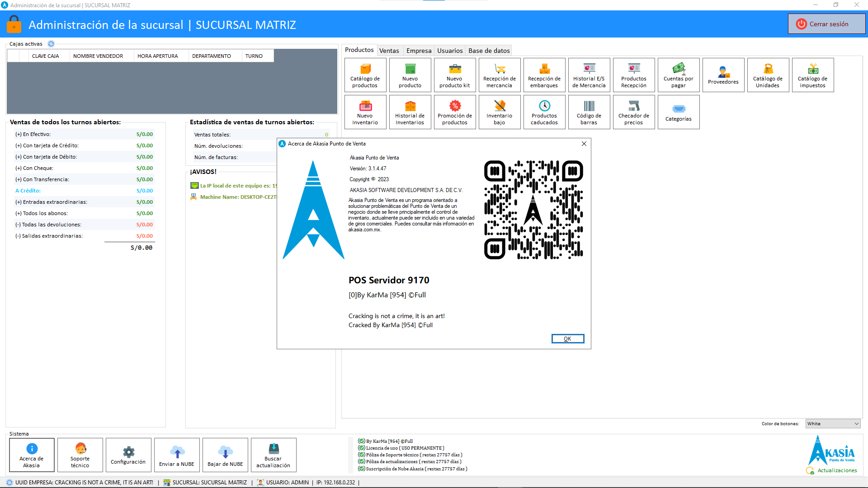Open the Color de botones dropdown
This screenshot has height=488, width=868.
(833, 424)
